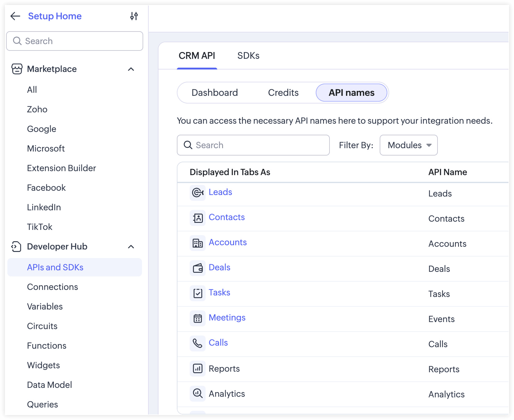This screenshot has height=420, width=514.
Task: Open the Modules filter dropdown
Action: point(408,145)
